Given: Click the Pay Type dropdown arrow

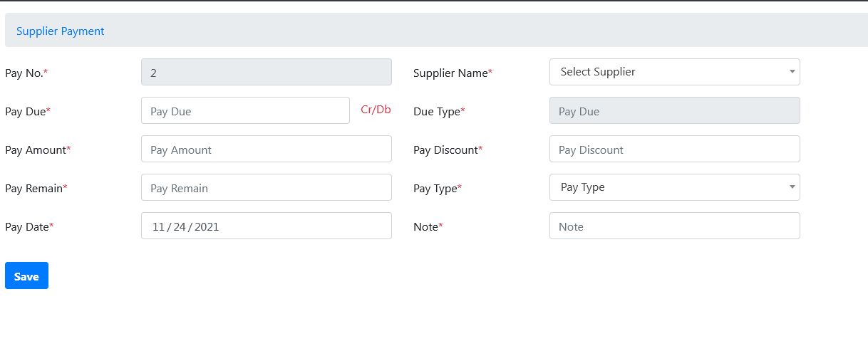Looking at the screenshot, I should point(792,187).
